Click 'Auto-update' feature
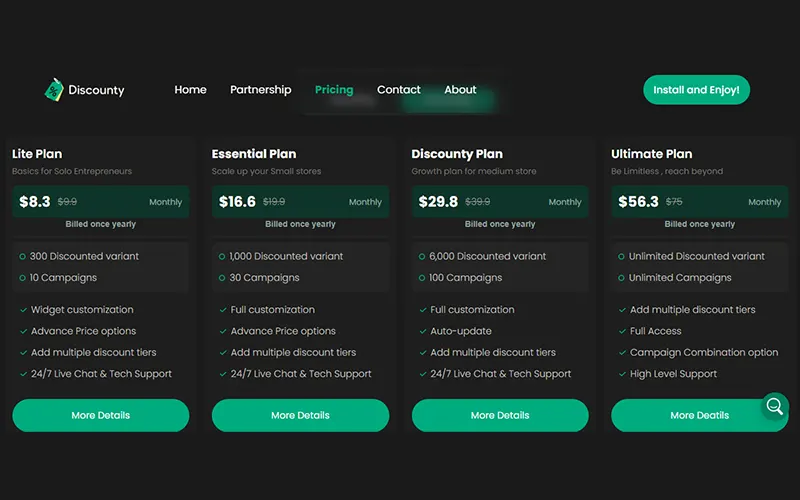This screenshot has width=800, height=500. pyautogui.click(x=461, y=331)
